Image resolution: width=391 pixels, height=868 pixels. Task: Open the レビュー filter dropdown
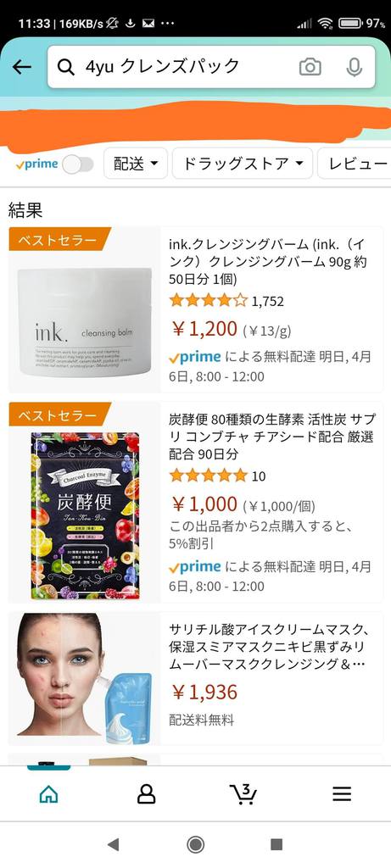[x=355, y=164]
